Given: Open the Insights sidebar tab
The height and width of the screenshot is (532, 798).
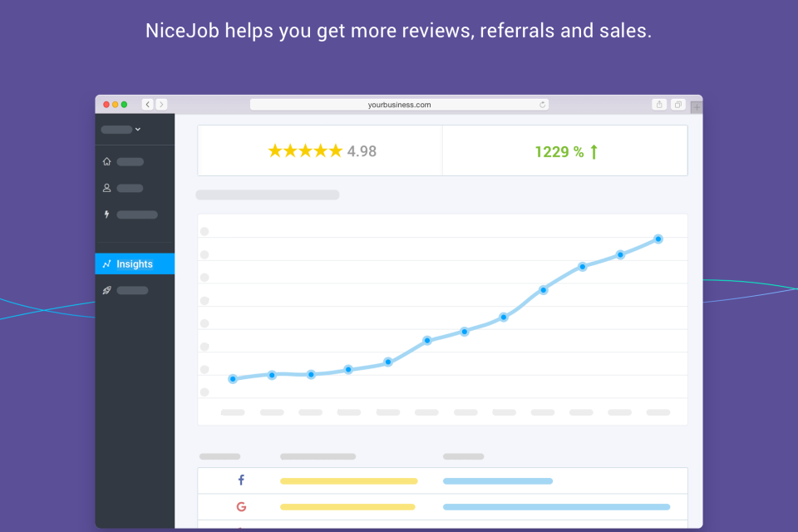Looking at the screenshot, I should coord(134,264).
